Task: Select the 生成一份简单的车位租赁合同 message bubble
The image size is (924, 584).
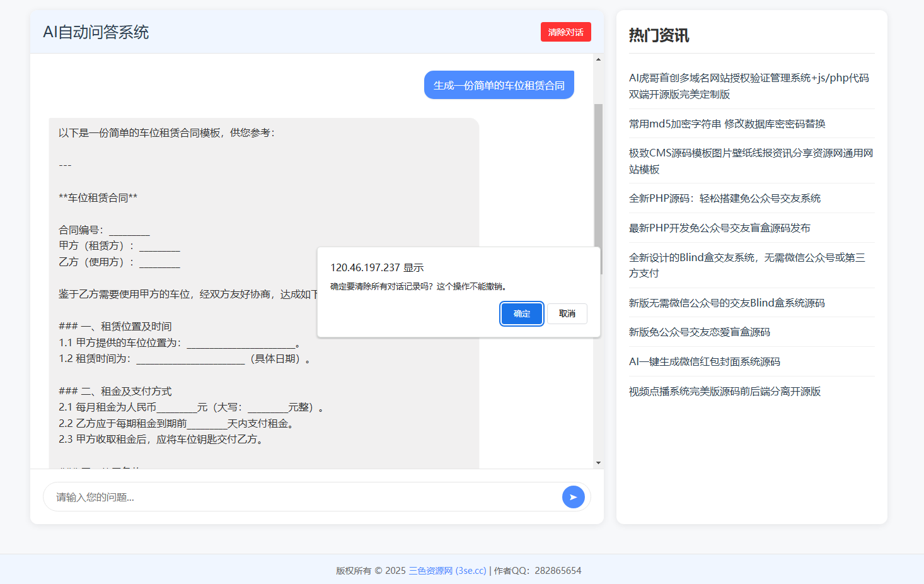Action: (x=499, y=84)
